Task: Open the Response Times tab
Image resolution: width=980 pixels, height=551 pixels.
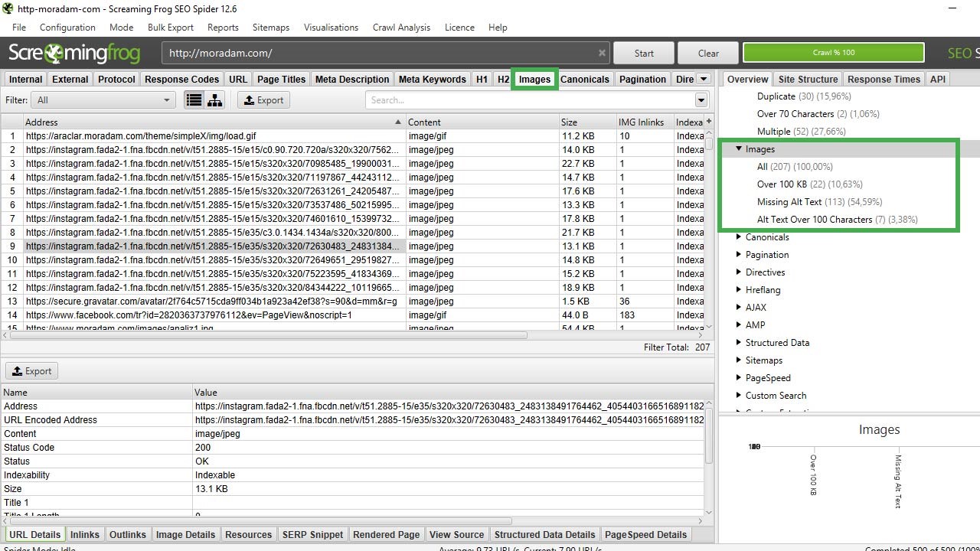Action: point(884,79)
